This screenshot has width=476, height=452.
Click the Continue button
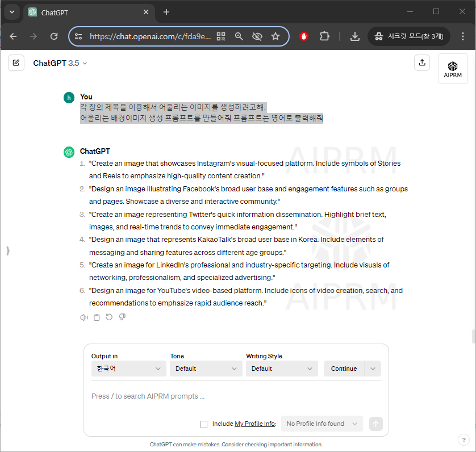pos(344,369)
